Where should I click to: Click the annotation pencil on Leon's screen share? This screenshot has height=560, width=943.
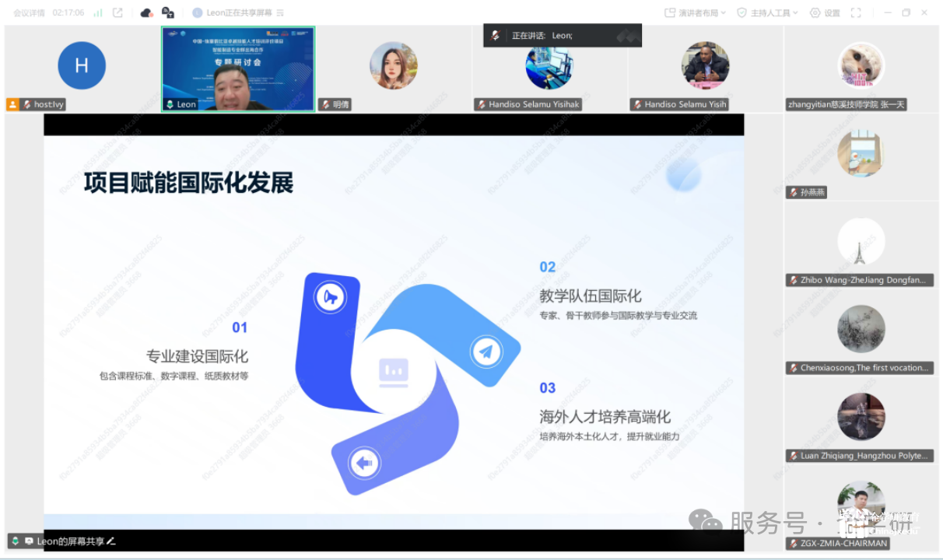(x=111, y=541)
